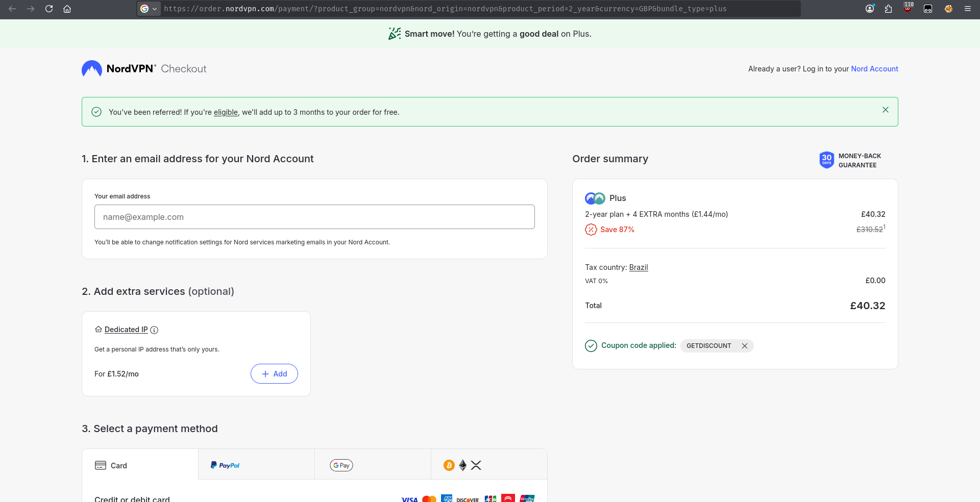Select the cryptocurrency payment tab

489,465
